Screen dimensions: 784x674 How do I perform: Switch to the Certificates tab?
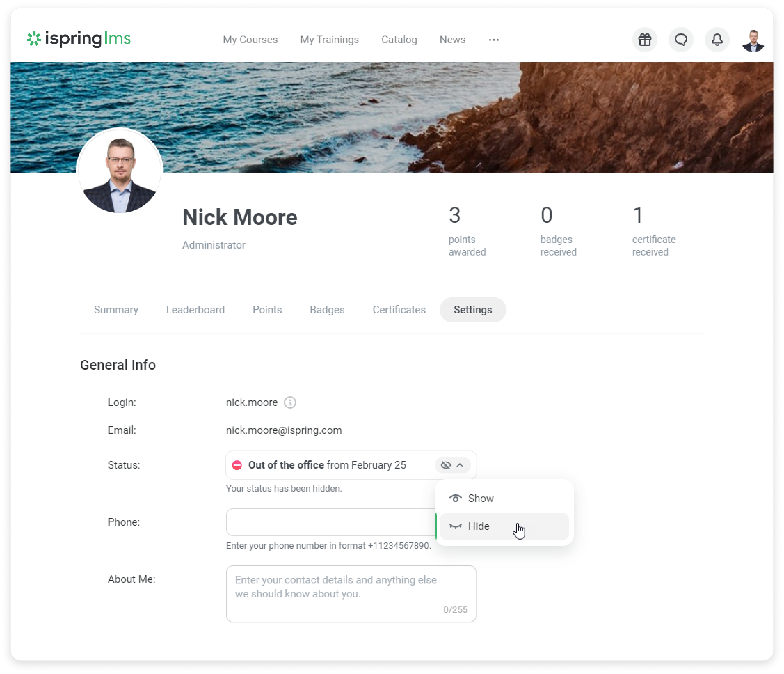tap(399, 310)
